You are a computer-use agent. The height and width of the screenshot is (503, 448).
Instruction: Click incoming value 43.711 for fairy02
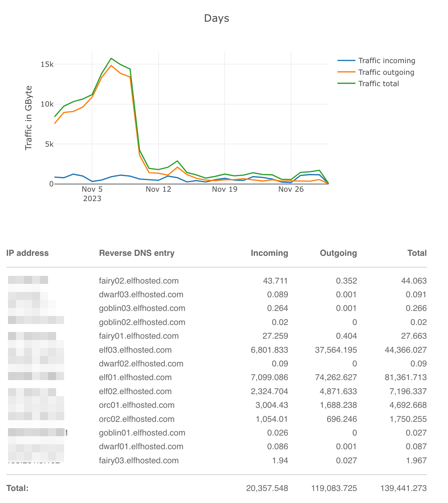coord(275,281)
